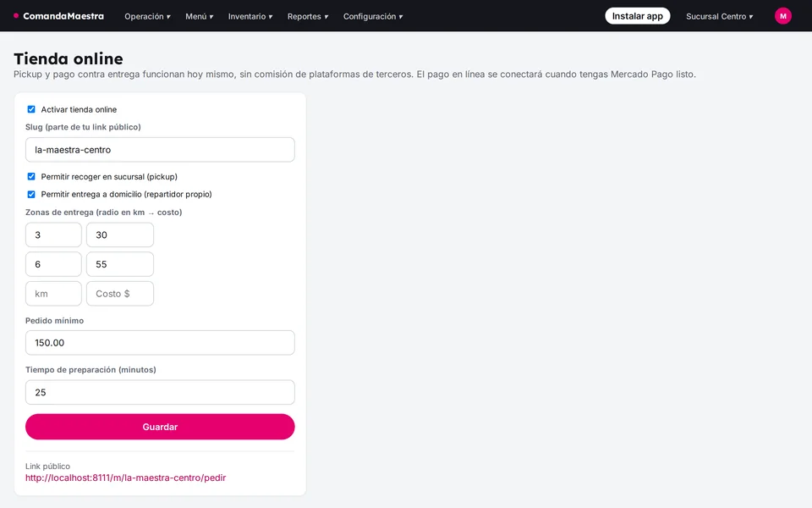This screenshot has width=812, height=508.
Task: Edit the slug field la-maestra-centro
Action: 160,150
